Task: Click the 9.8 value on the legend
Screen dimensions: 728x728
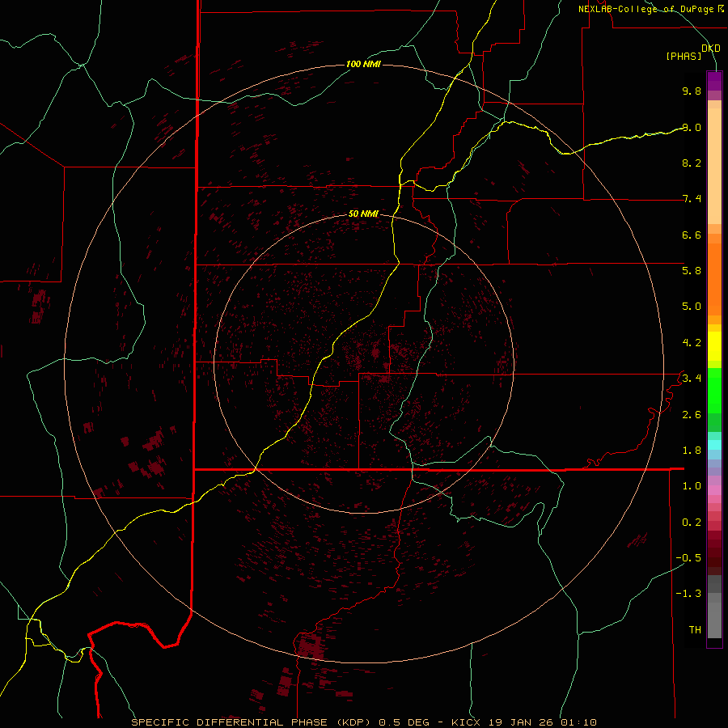Action: (x=691, y=91)
